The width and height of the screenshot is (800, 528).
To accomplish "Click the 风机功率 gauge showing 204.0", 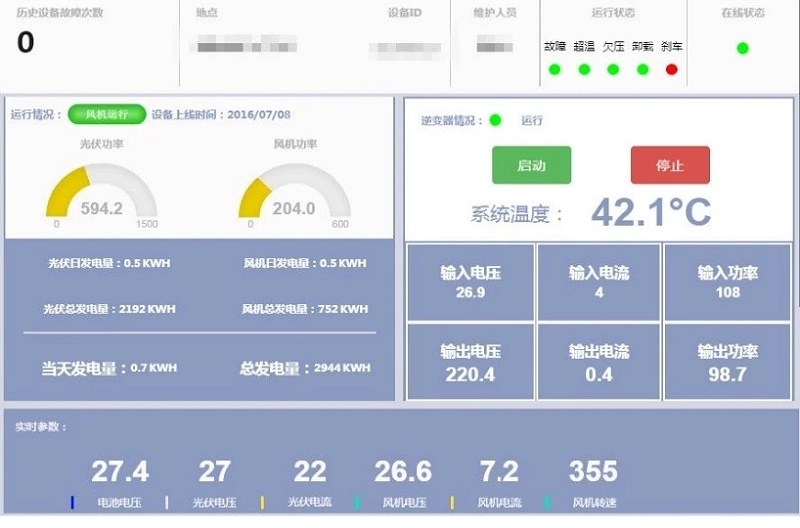I will [294, 192].
